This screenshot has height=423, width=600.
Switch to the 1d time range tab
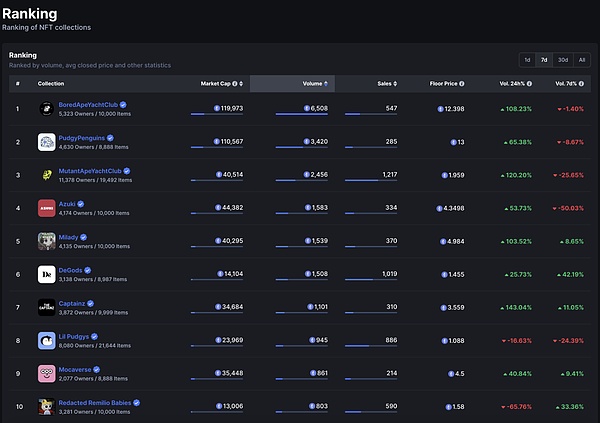click(x=528, y=60)
